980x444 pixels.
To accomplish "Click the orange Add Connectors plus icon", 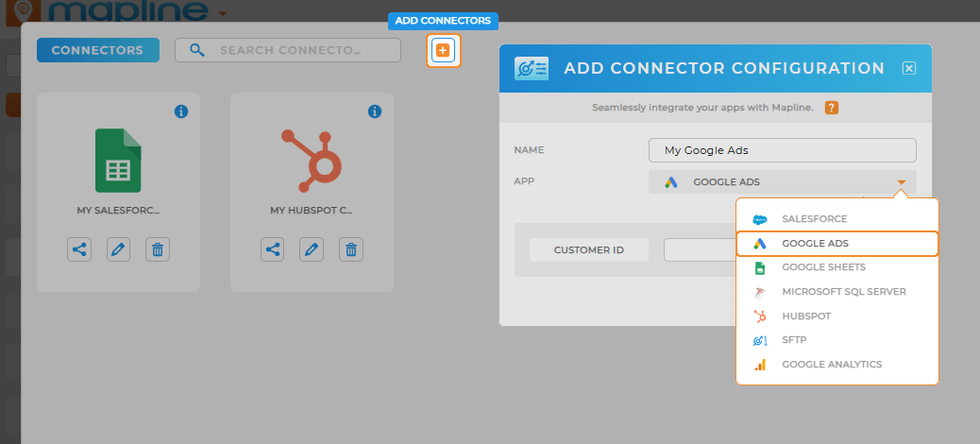I will (x=443, y=50).
